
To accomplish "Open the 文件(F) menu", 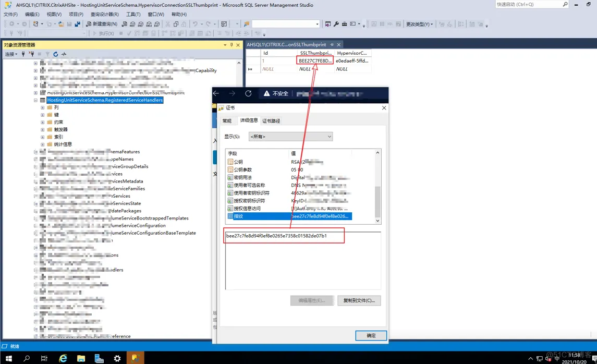I will 10,15.
